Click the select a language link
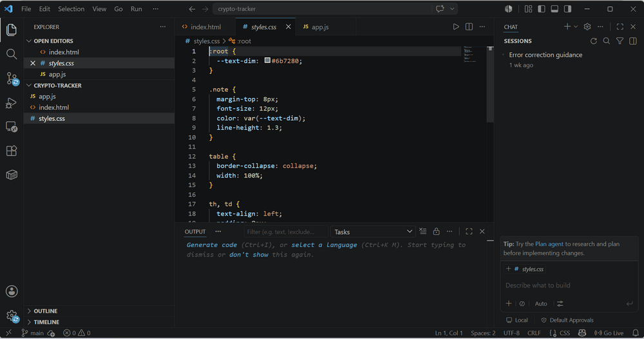Viewport: 644px width, 339px height. (324, 245)
